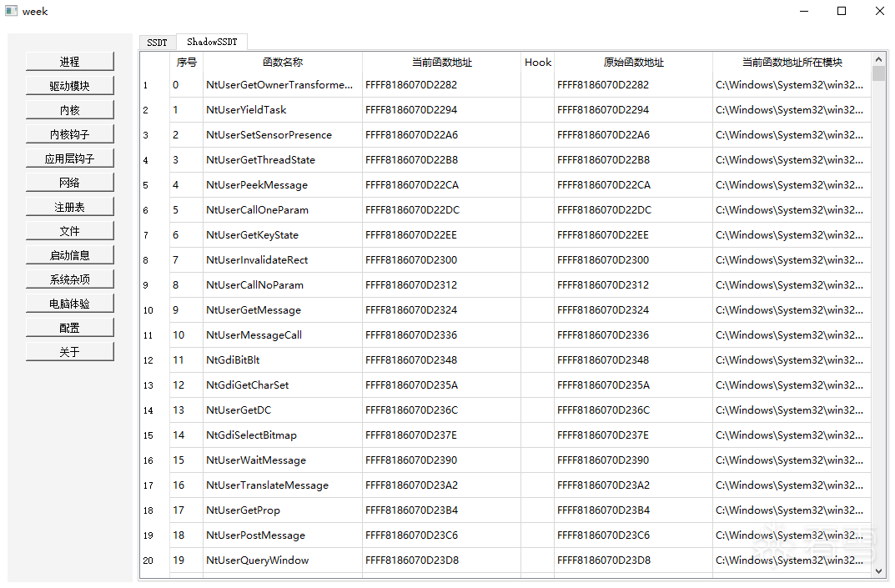Click the 当前函数地址所在模块 column header

coord(792,63)
